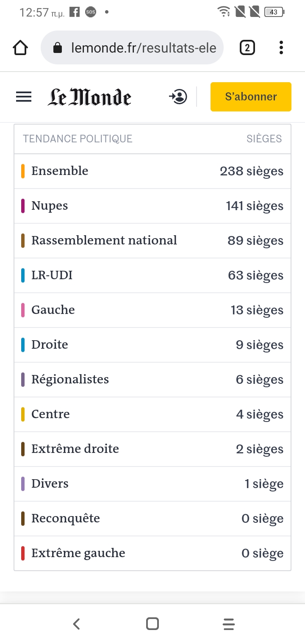Click the SIÈGES column header

click(x=264, y=139)
